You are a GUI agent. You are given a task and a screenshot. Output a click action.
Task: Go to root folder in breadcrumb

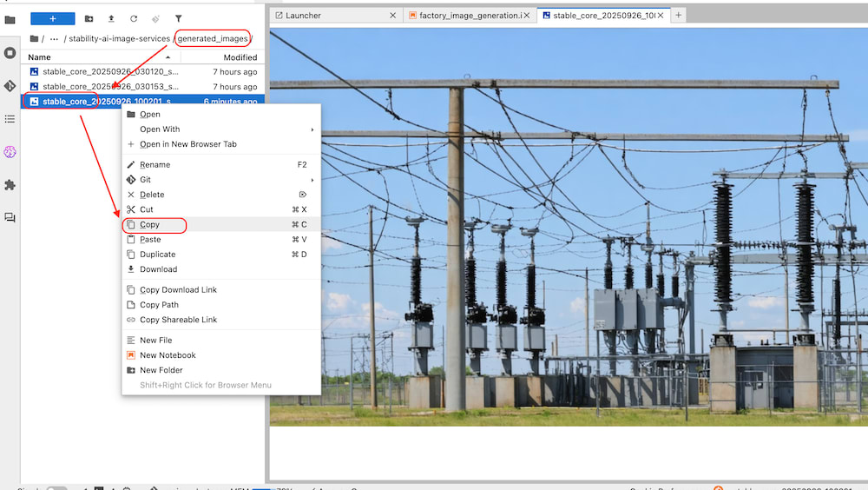pyautogui.click(x=35, y=38)
